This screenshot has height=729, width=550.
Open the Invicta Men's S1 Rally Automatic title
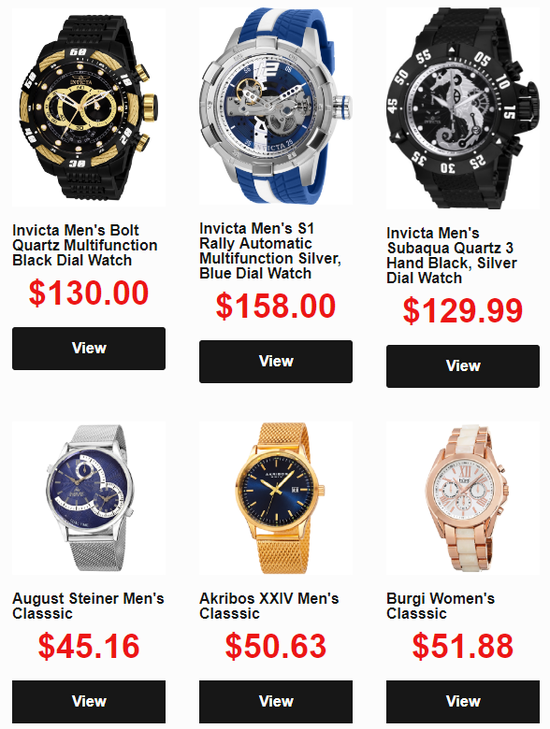(271, 251)
